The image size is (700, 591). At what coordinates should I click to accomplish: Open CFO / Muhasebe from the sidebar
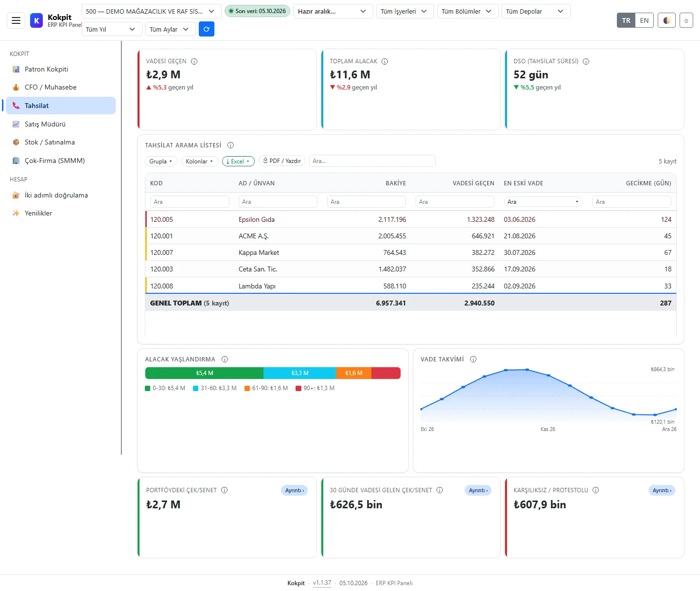click(x=61, y=87)
